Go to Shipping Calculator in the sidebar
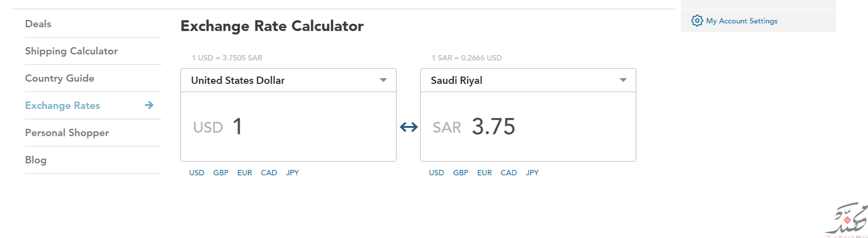 pyautogui.click(x=71, y=51)
